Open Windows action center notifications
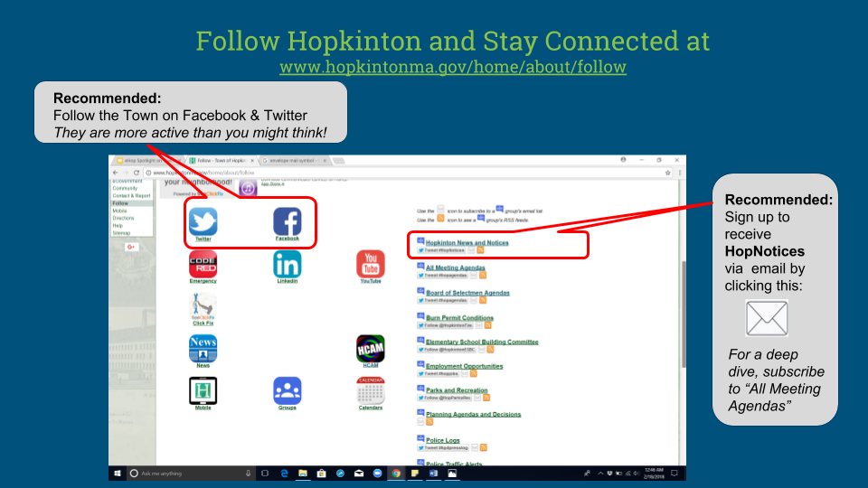Image resolution: width=868 pixels, height=488 pixels. click(x=675, y=474)
